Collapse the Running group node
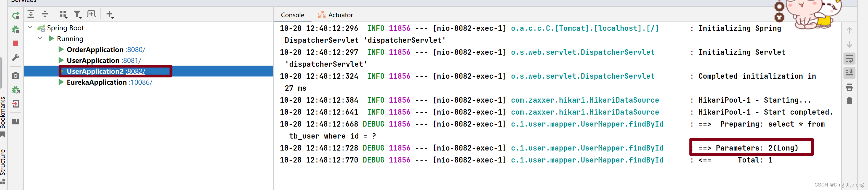 tap(40, 38)
